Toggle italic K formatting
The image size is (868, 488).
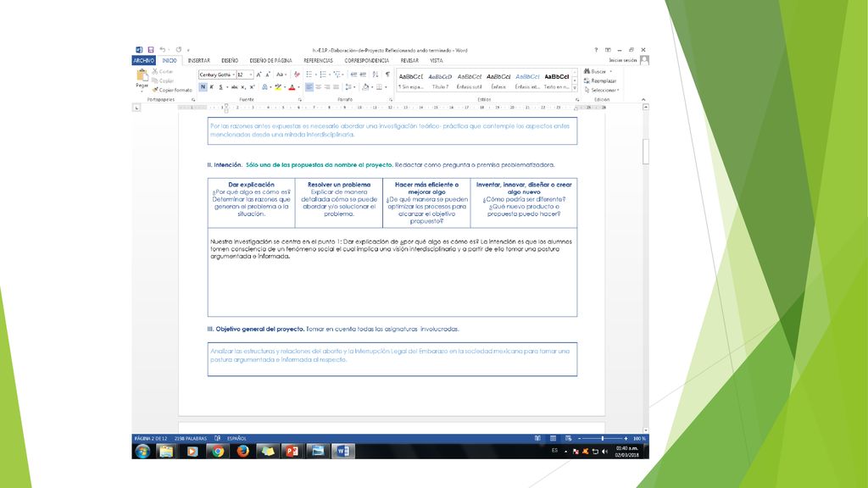(211, 87)
